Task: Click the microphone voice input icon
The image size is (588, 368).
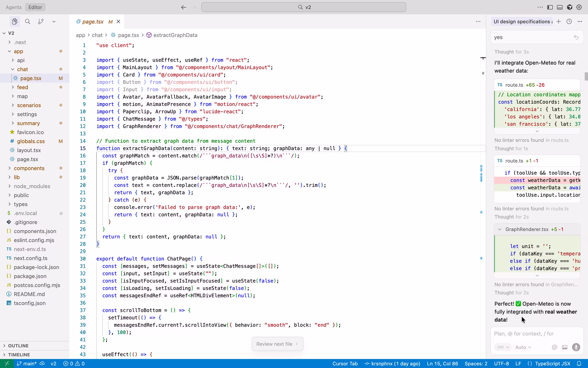Action: tap(576, 347)
